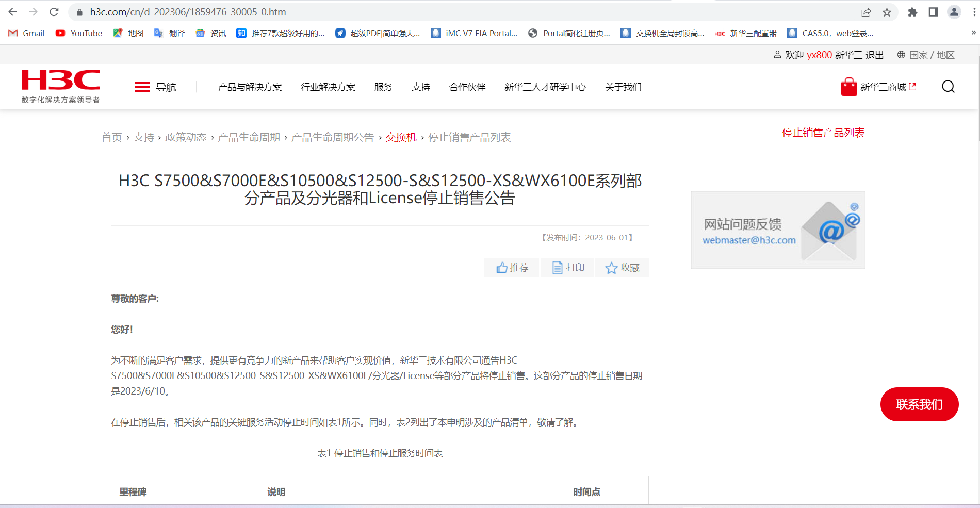Toggle the browser side panel icon

click(x=933, y=12)
